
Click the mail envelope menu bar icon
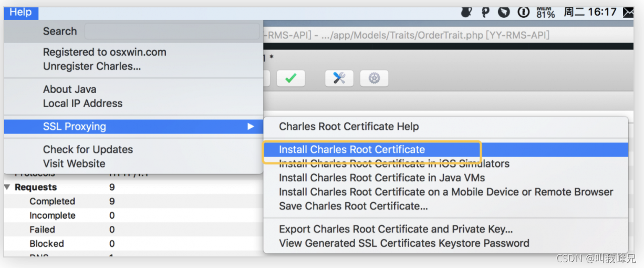(628, 12)
